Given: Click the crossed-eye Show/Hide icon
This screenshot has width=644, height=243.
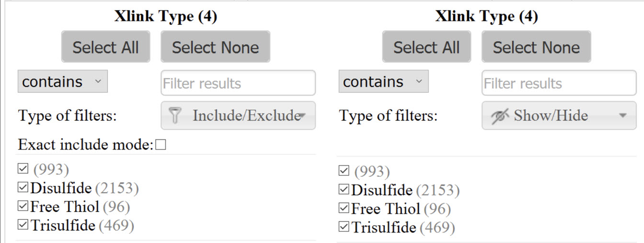Looking at the screenshot, I should click(501, 116).
